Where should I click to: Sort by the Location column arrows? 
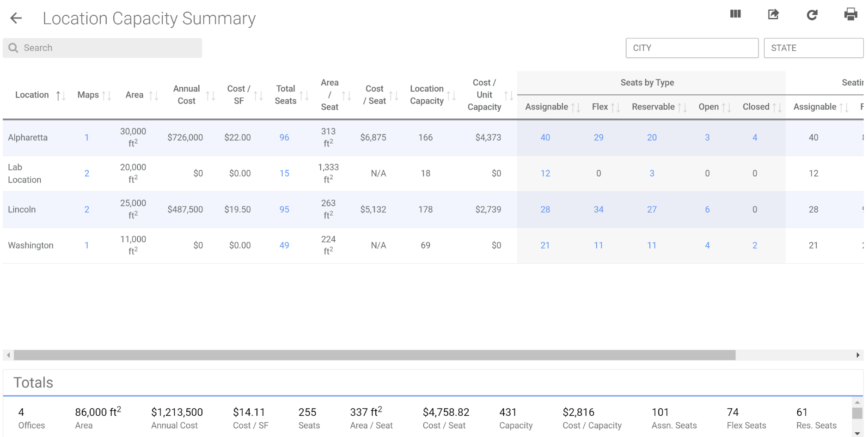point(61,96)
